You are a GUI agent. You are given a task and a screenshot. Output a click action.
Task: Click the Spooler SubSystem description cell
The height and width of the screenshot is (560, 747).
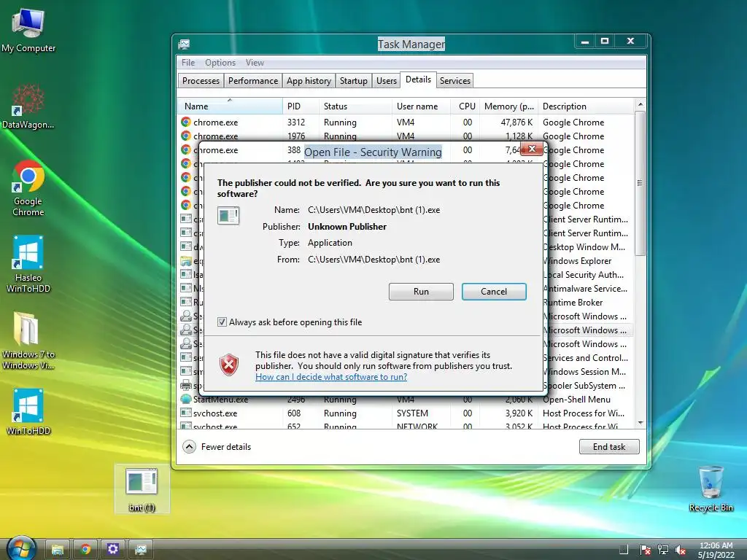pyautogui.click(x=584, y=386)
